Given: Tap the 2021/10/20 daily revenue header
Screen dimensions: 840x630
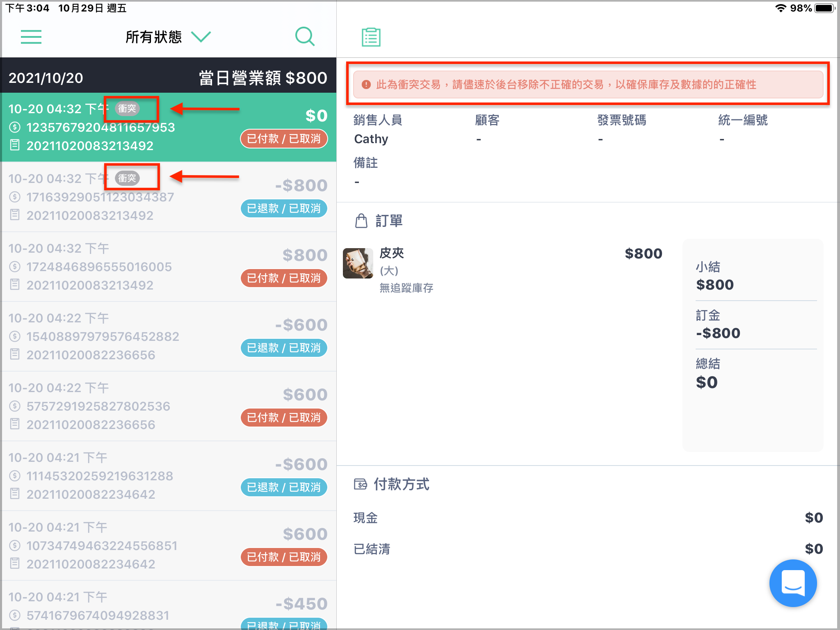Looking at the screenshot, I should coord(168,78).
